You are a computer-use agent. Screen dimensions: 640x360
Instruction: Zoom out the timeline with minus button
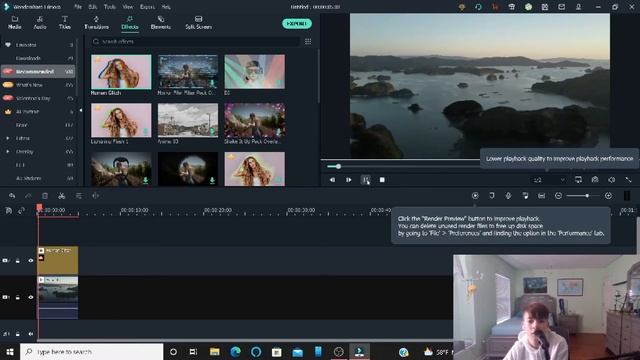[558, 196]
